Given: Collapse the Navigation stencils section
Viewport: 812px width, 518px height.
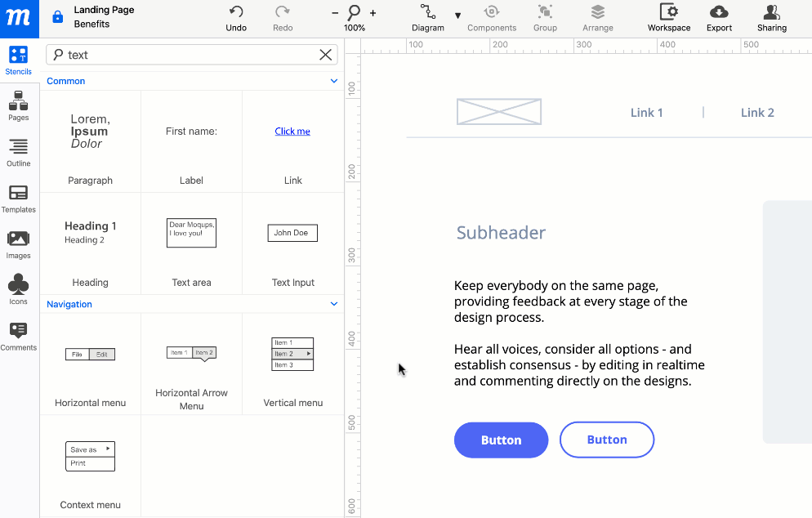Looking at the screenshot, I should (x=333, y=304).
